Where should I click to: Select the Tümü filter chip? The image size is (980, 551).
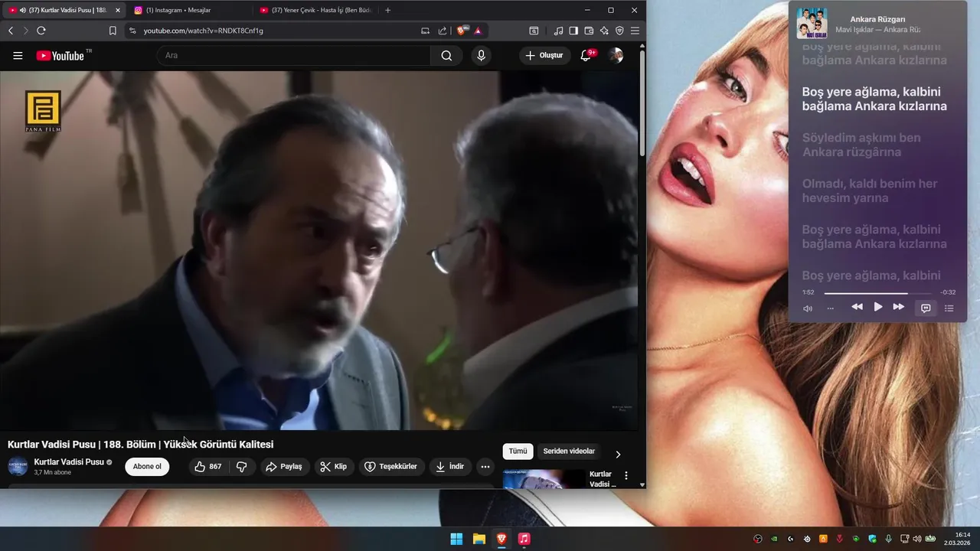518,451
